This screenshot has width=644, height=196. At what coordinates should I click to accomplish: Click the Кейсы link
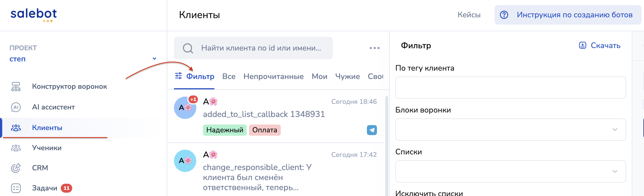(x=469, y=15)
